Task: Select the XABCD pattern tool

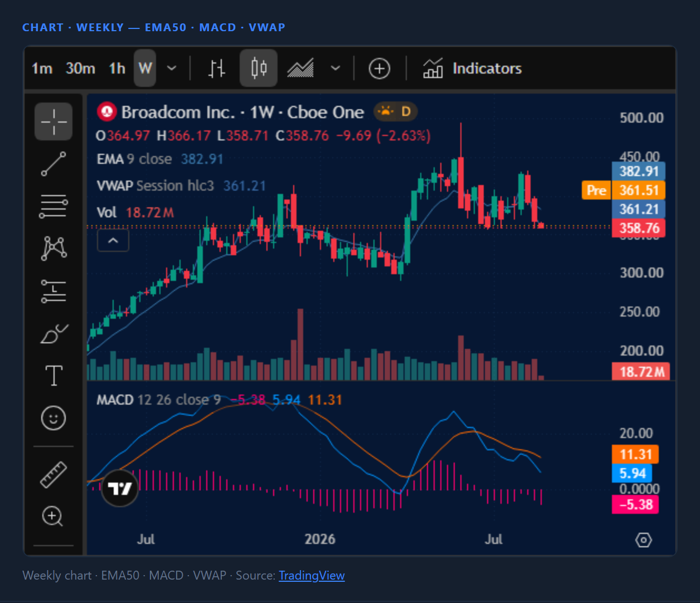Action: click(x=54, y=248)
